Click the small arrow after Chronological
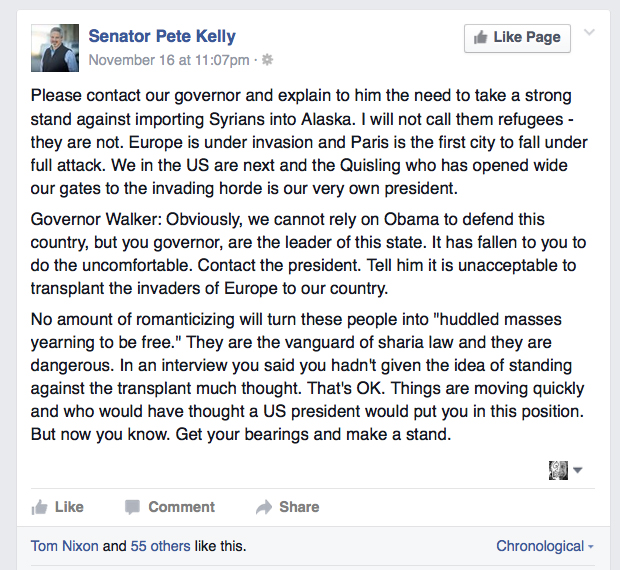This screenshot has height=570, width=620. (591, 547)
